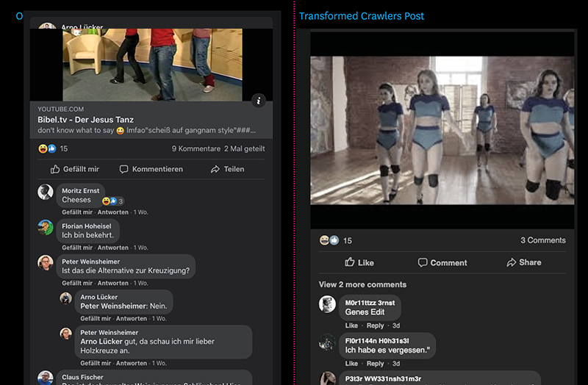Open the 3 Comments link

click(x=543, y=240)
